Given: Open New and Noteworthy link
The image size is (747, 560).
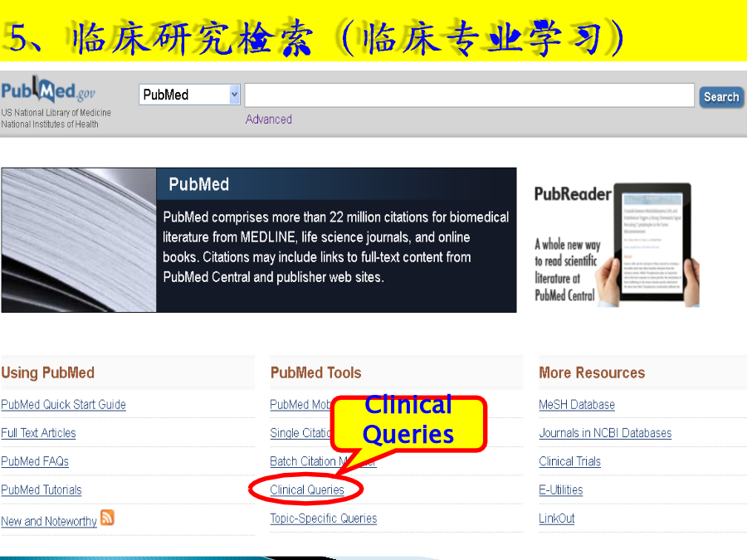Looking at the screenshot, I should [x=49, y=522].
